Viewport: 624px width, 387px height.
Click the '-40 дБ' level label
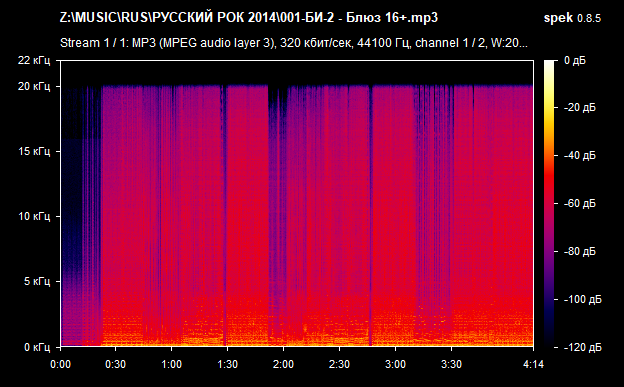click(x=580, y=155)
